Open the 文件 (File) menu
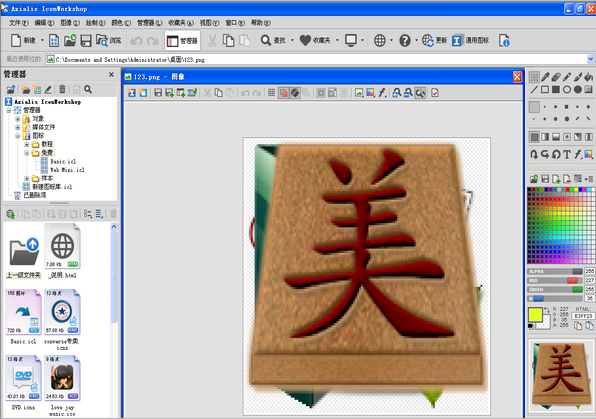Screen dimensions: 596x419 18,23
